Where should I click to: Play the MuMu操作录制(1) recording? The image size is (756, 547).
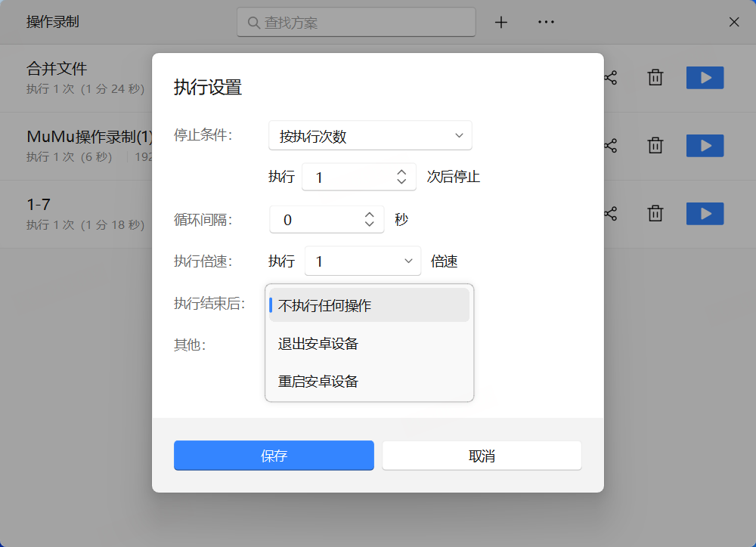[x=705, y=146]
